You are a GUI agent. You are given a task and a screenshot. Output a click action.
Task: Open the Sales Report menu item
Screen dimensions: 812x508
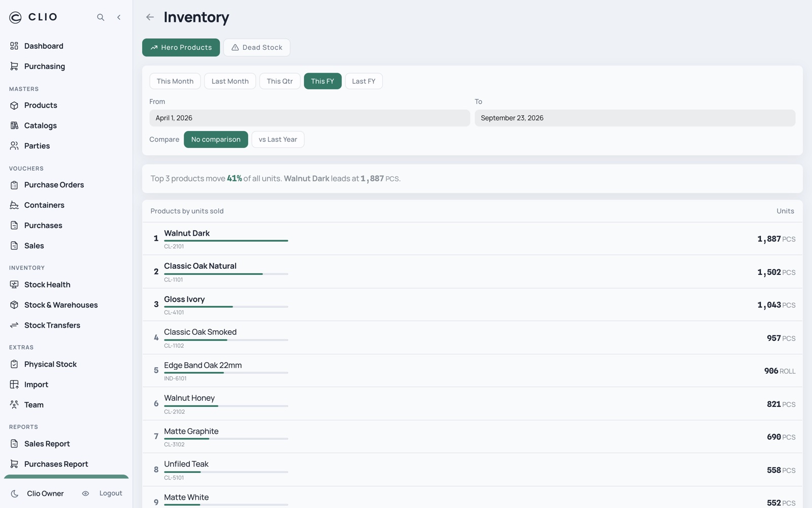[66, 444]
